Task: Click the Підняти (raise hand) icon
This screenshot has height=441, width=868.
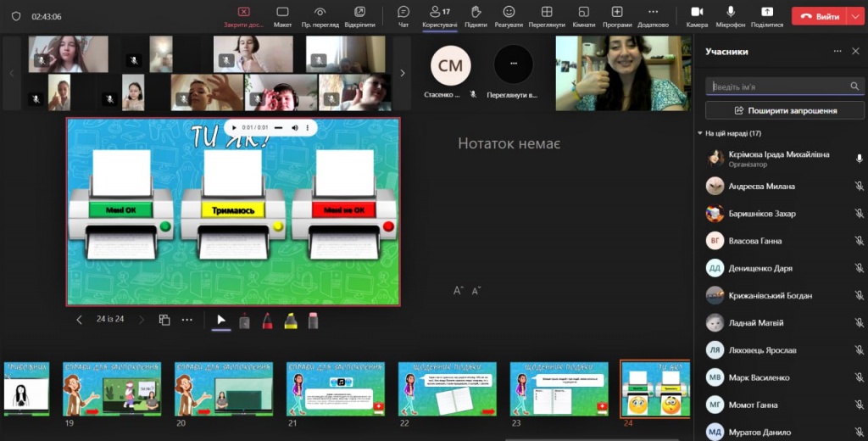Action: click(x=476, y=16)
